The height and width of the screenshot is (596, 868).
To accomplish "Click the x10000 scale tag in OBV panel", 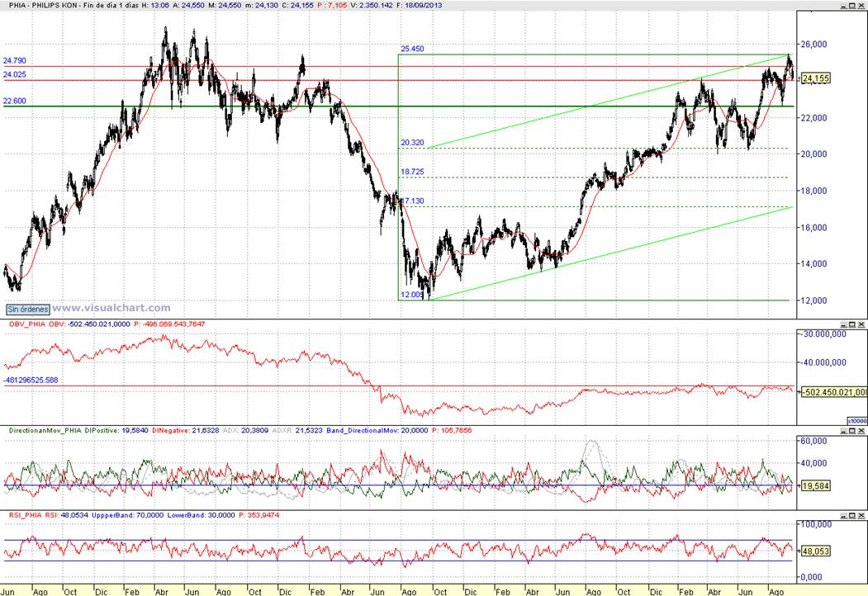I will click(x=857, y=421).
